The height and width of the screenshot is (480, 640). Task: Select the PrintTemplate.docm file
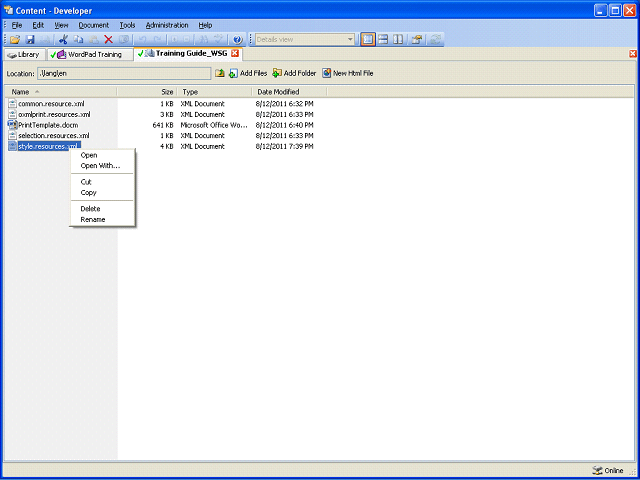(48, 125)
